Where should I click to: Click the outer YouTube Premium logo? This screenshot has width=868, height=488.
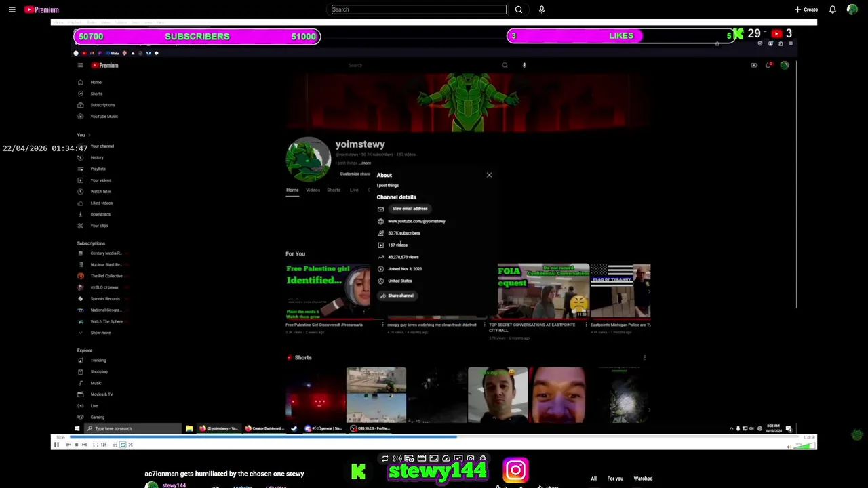(41, 9)
